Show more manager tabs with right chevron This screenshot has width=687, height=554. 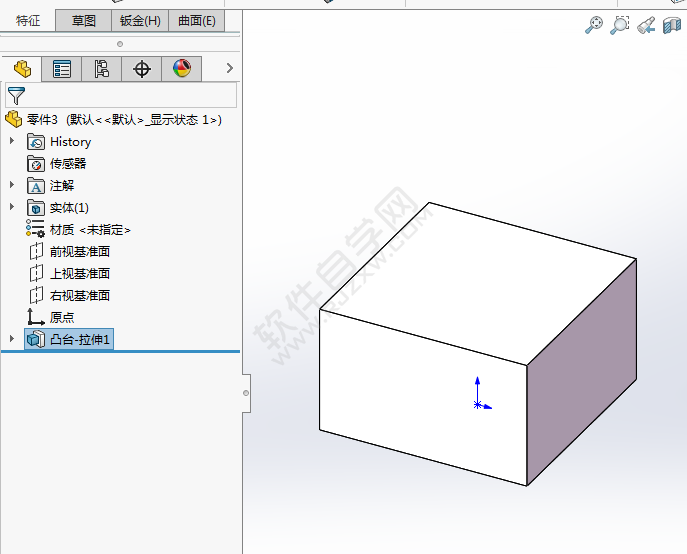230,68
